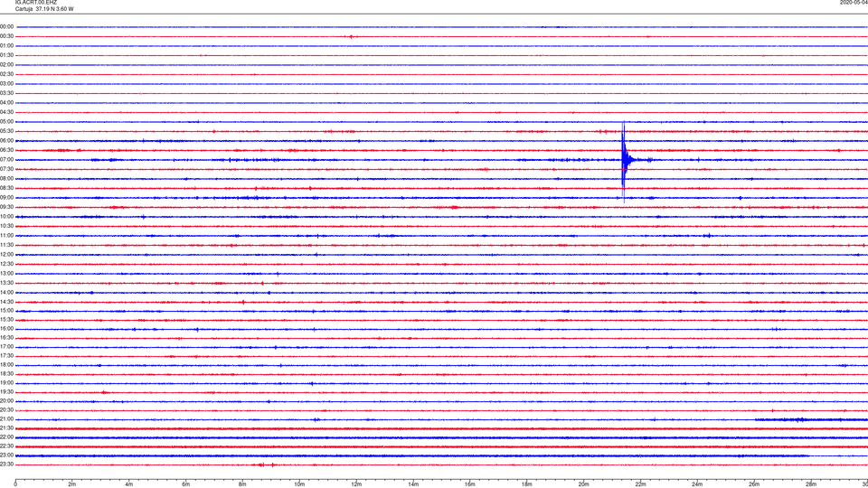Pick the "18m" x-axis tick label

point(526,484)
